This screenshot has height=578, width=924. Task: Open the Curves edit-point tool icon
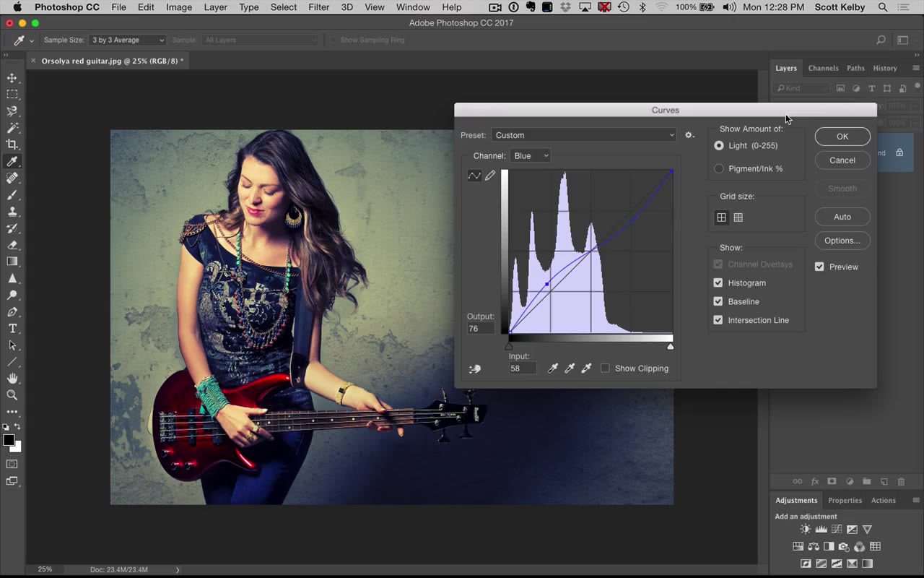pyautogui.click(x=474, y=176)
